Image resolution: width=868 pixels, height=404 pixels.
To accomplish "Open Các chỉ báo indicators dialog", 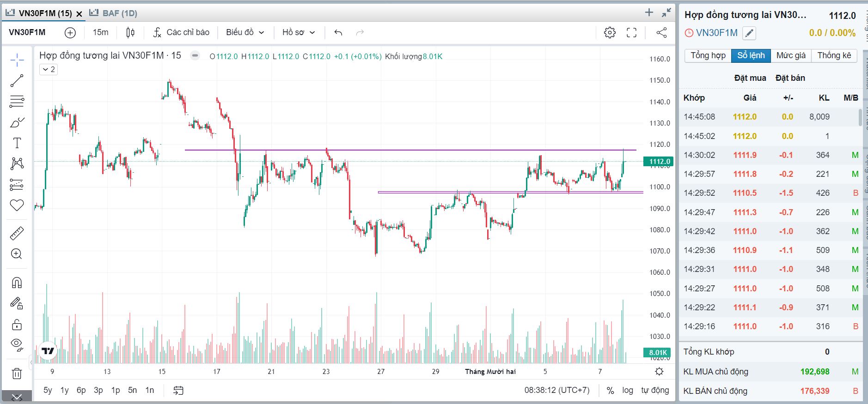I will coord(181,32).
